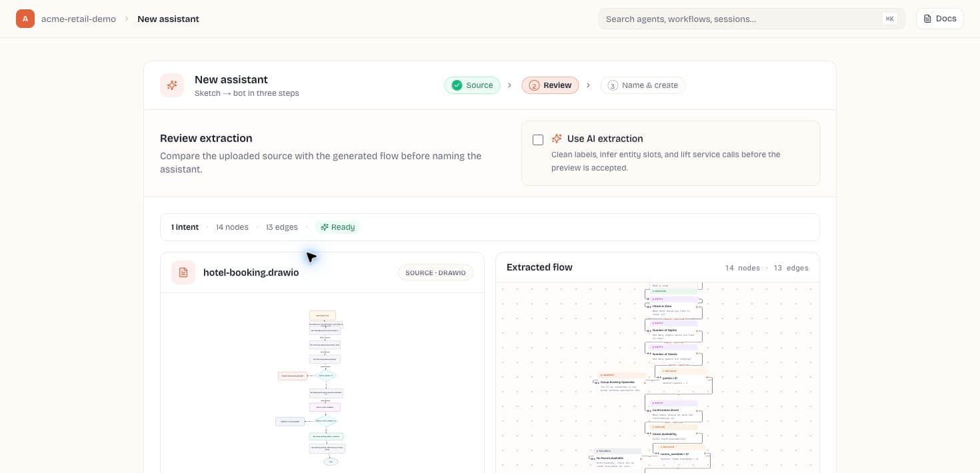Select the guests > 6? decision node
The height and width of the screenshot is (473, 980).
(684, 378)
